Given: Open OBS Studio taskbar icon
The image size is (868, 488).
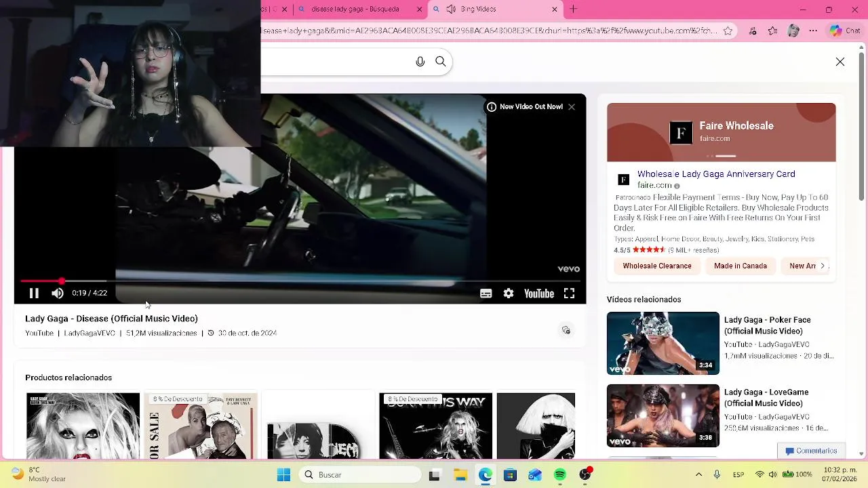Looking at the screenshot, I should pos(585,475).
